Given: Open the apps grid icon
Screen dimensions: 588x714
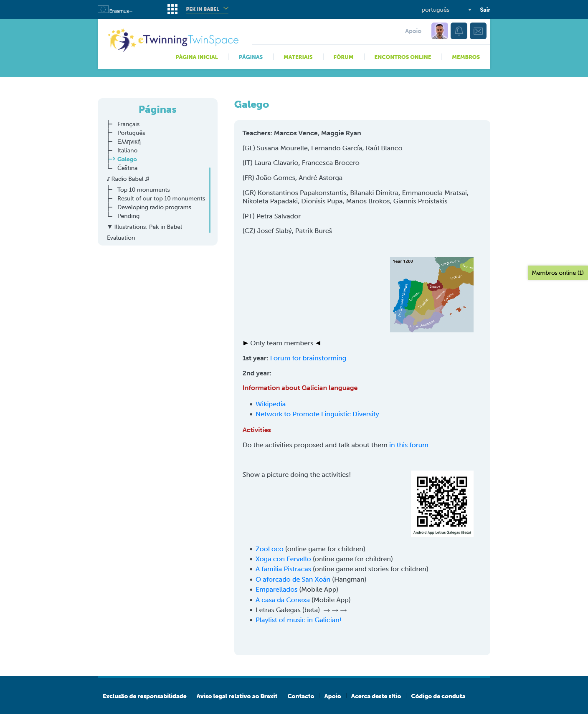Looking at the screenshot, I should coord(172,9).
